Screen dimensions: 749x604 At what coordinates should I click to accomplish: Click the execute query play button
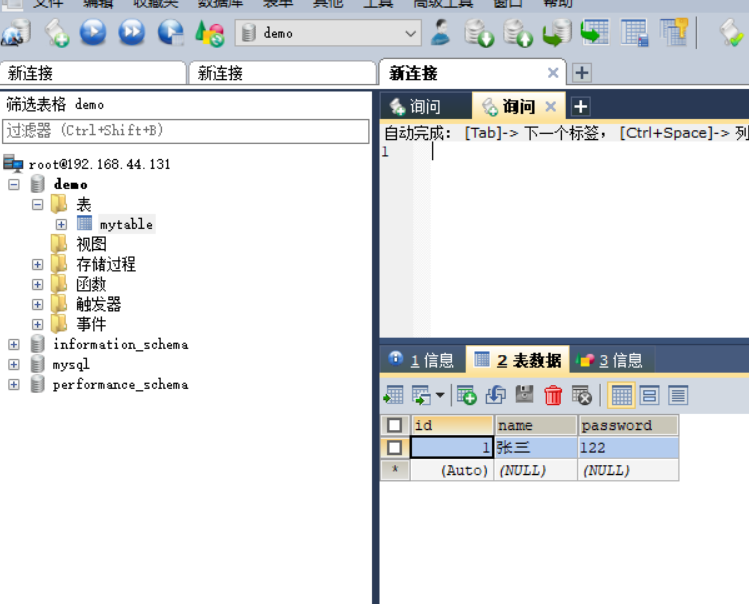93,34
